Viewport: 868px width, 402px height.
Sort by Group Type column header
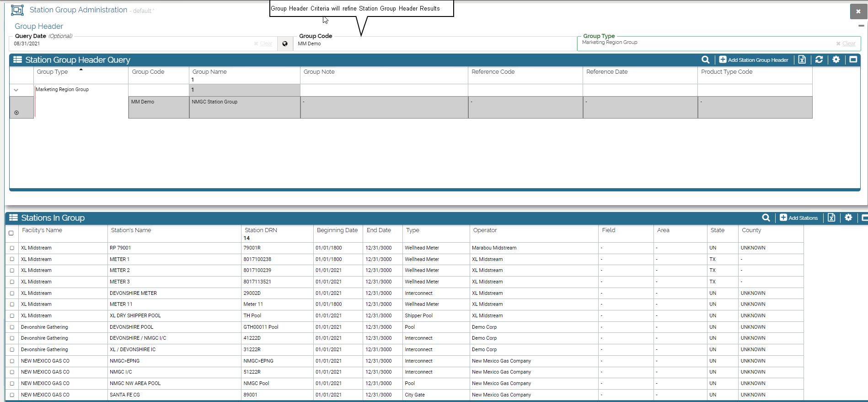point(52,72)
